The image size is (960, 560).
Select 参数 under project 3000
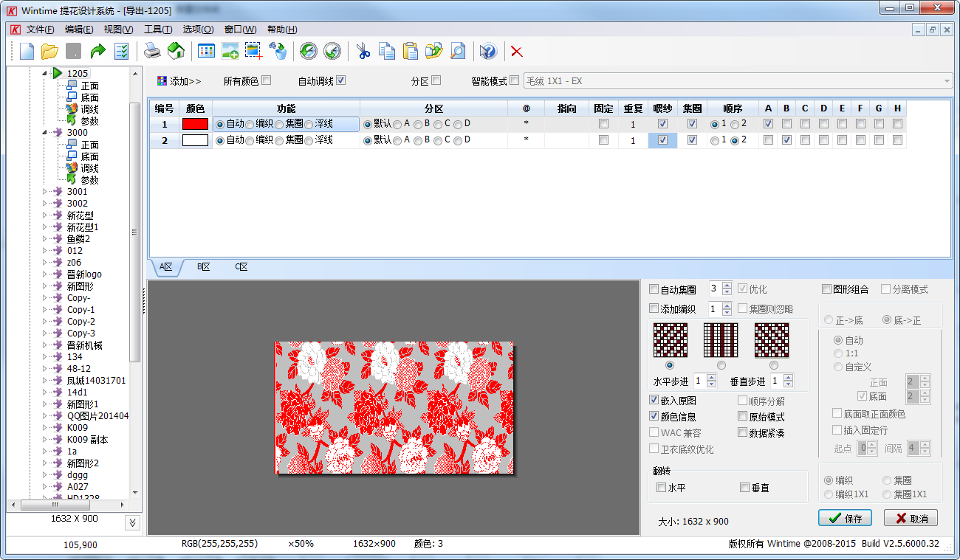tap(90, 180)
